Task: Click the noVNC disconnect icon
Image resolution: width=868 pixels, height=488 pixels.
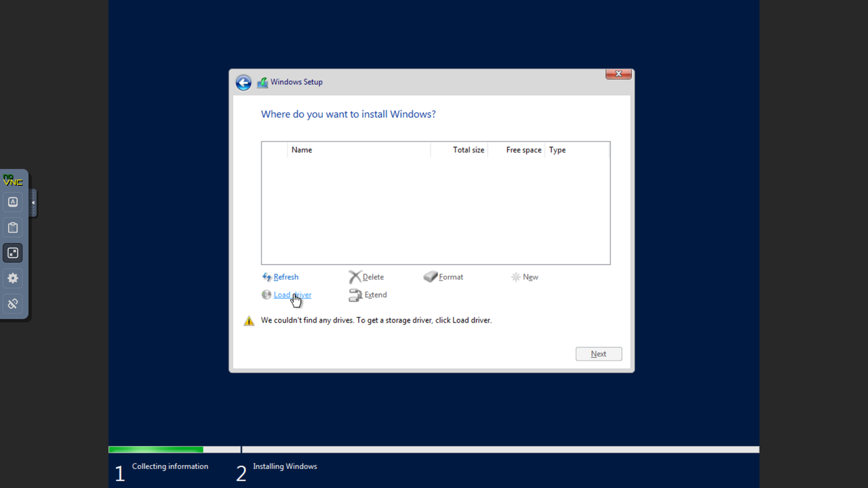Action: click(x=13, y=304)
